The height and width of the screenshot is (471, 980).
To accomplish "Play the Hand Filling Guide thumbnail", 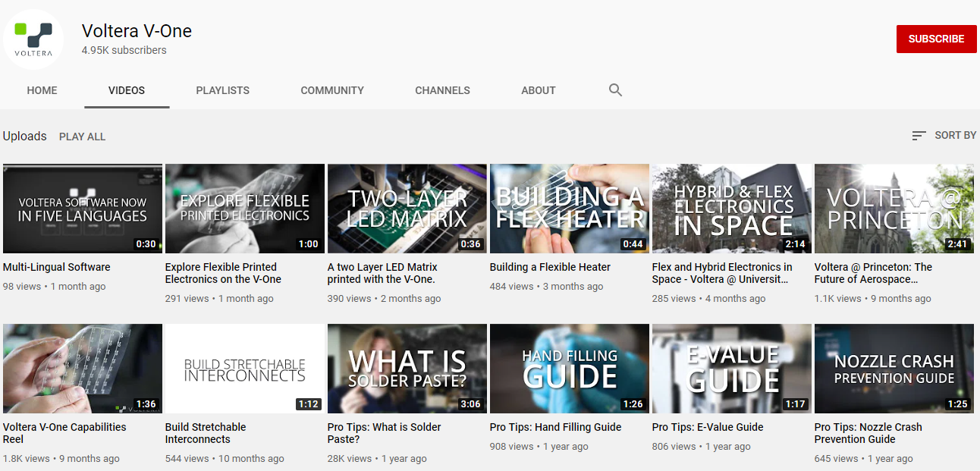I will [570, 369].
